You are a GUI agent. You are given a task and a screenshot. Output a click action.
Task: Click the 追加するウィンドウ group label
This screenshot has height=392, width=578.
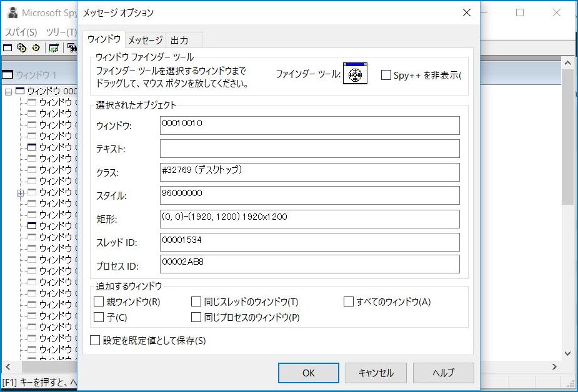(129, 286)
